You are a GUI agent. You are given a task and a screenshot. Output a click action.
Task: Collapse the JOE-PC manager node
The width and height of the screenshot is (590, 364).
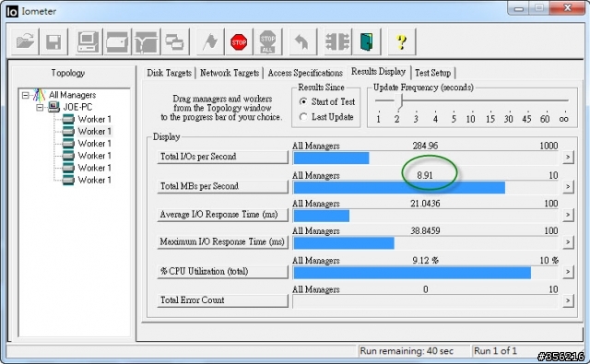click(40, 108)
